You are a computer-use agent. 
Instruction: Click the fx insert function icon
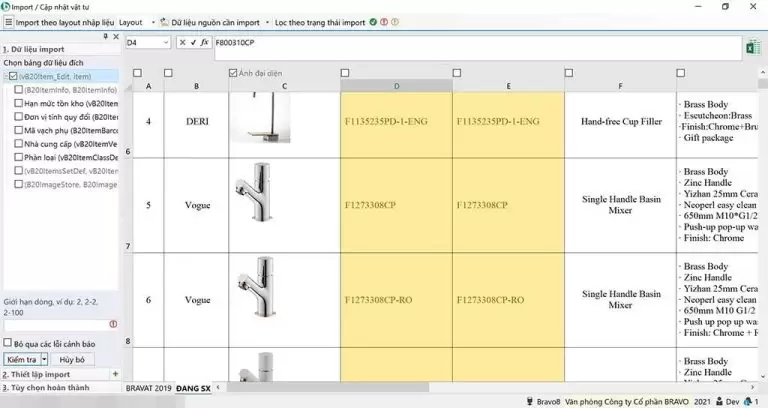[205, 43]
